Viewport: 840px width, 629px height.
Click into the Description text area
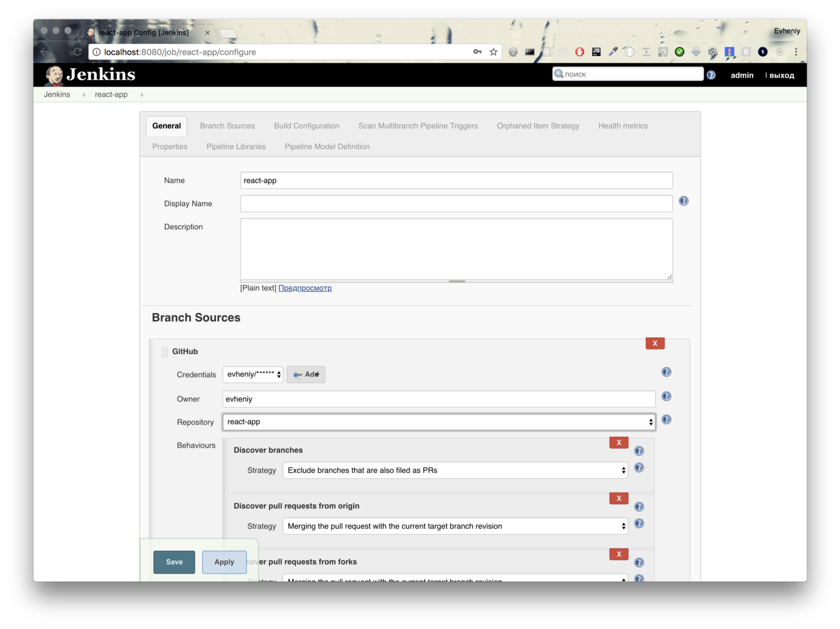click(456, 249)
